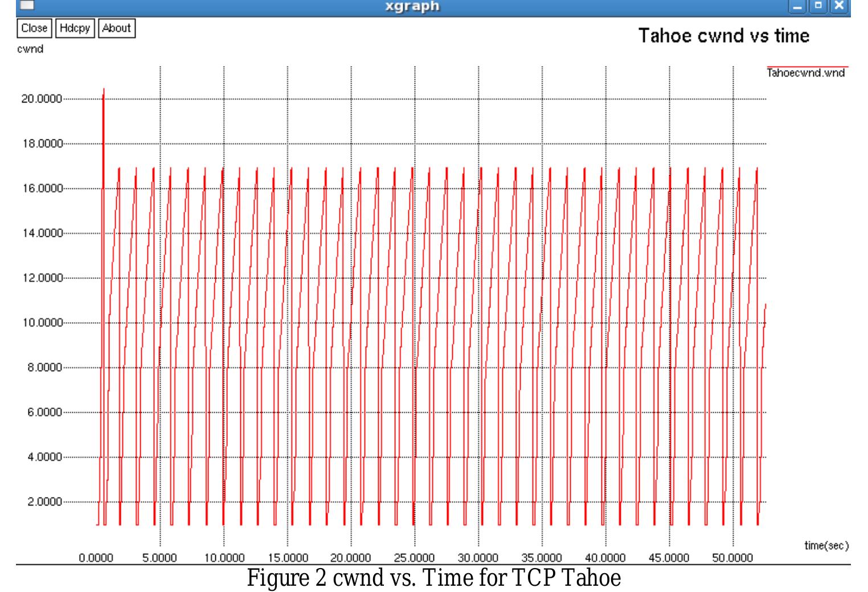
Task: Click the 18.0000 y-axis tick label
Action: coord(42,143)
